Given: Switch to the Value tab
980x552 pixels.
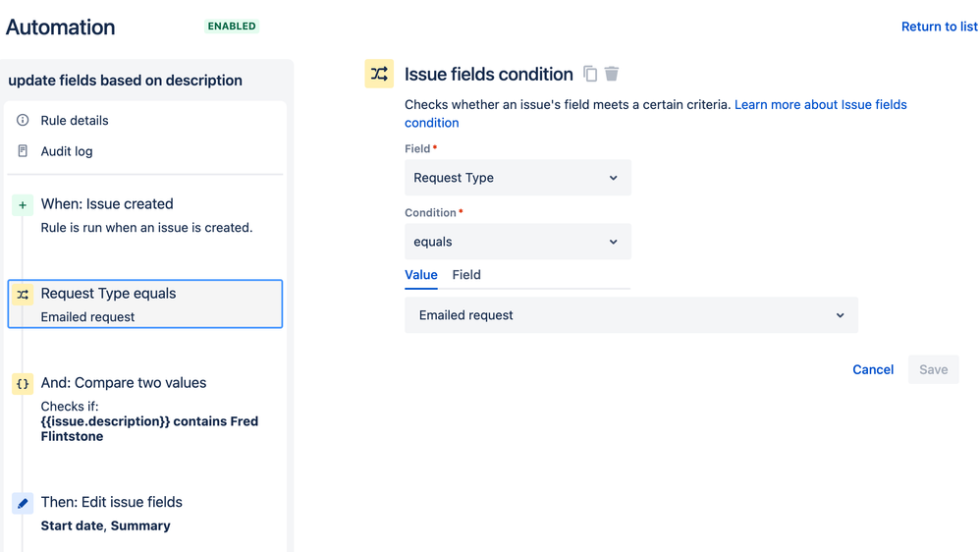Looking at the screenshot, I should pos(421,275).
